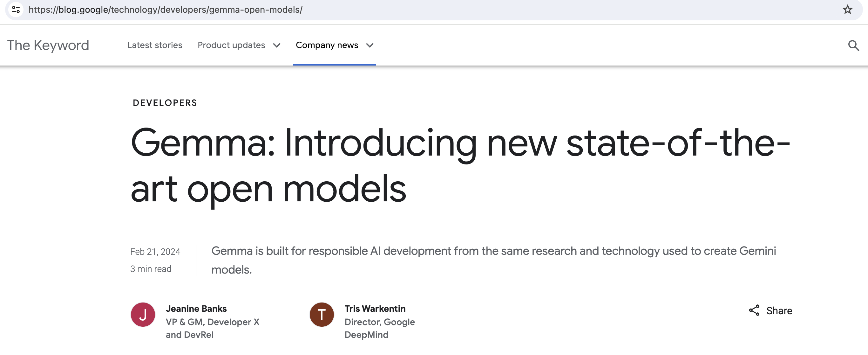Click 'Director, Google DeepMind' title text
This screenshot has width=868, height=355.
[x=380, y=328]
